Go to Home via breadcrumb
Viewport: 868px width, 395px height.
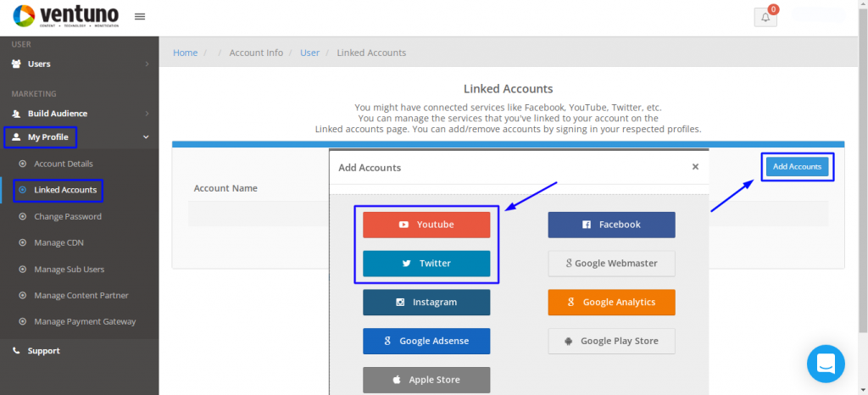(185, 53)
